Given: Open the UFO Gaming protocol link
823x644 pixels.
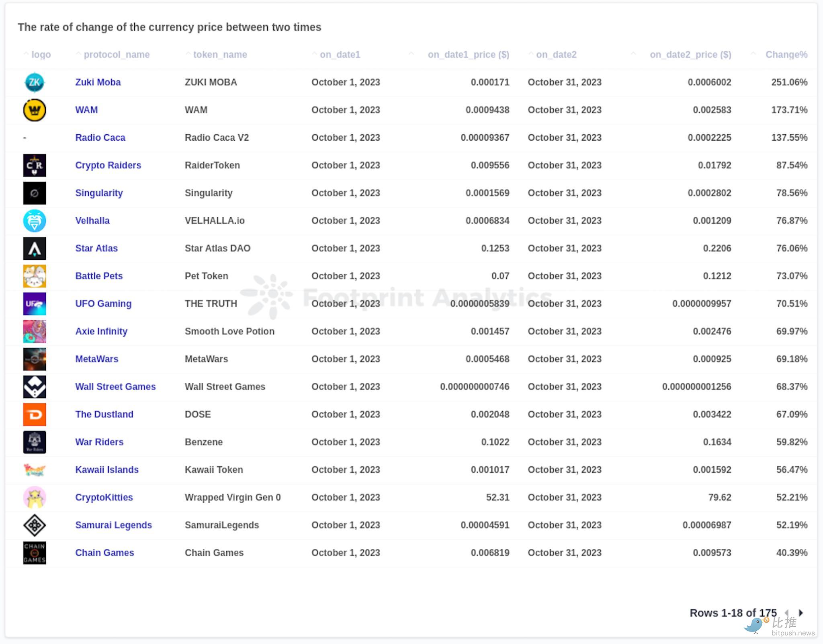Looking at the screenshot, I should tap(103, 304).
